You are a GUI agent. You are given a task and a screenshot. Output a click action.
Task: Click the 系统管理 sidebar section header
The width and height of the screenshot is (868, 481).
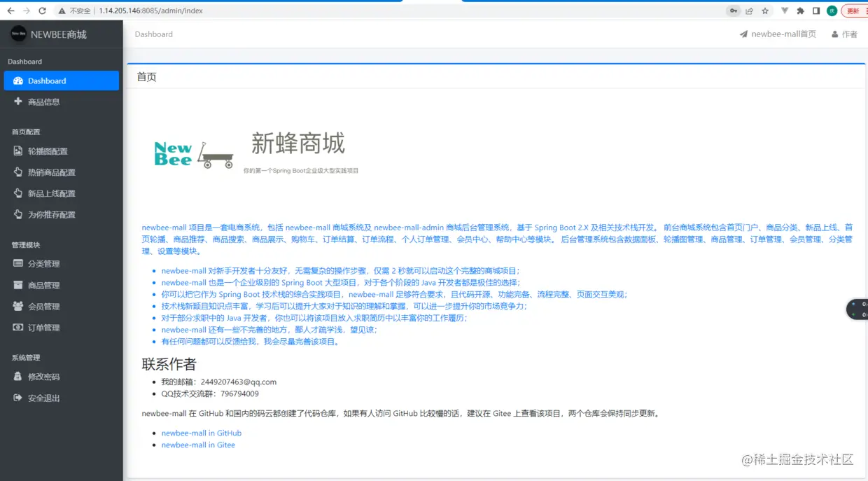(x=26, y=358)
